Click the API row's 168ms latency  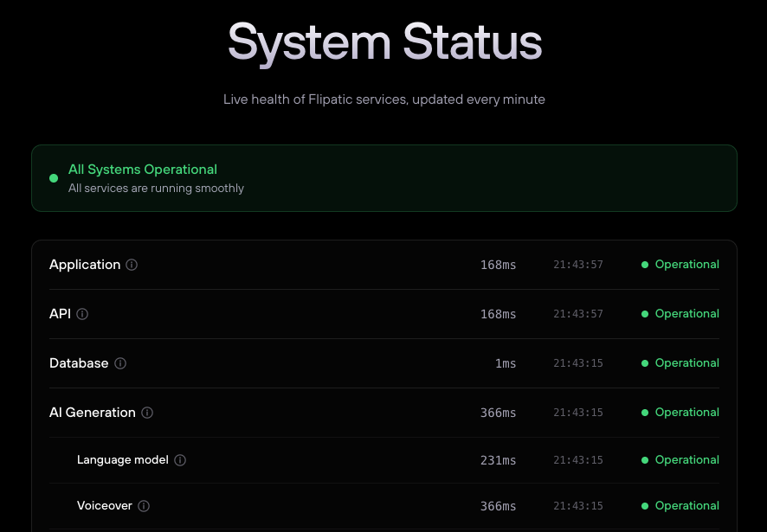498,314
